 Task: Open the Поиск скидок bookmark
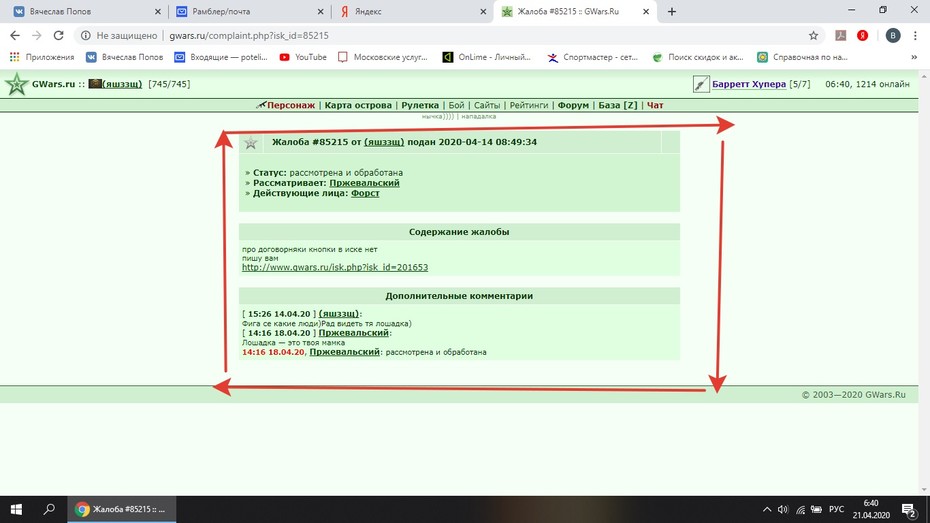click(698, 57)
